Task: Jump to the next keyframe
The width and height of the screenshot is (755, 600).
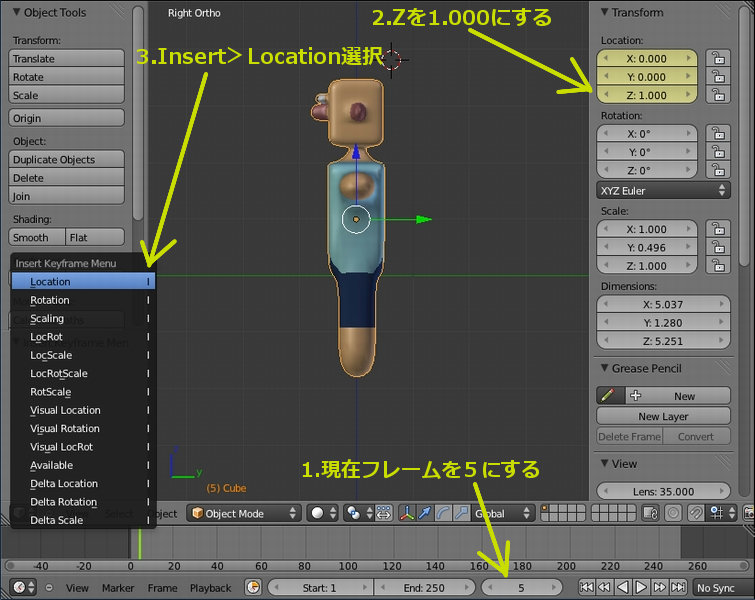Action: (x=660, y=587)
